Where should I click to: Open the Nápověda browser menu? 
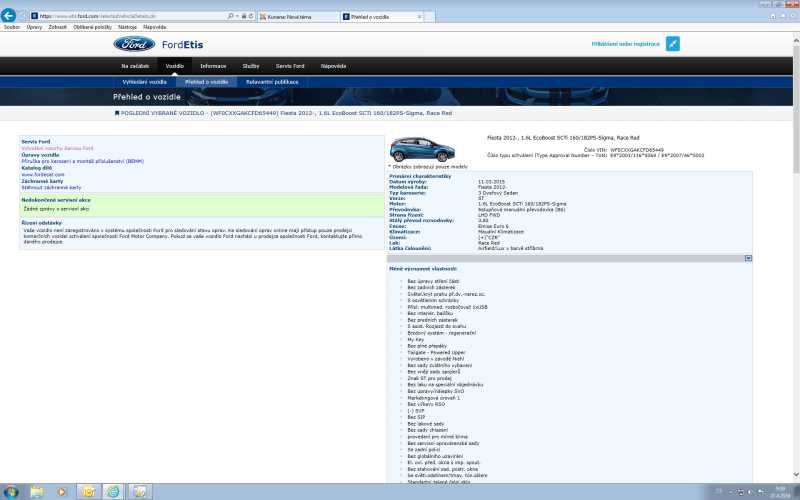point(155,27)
